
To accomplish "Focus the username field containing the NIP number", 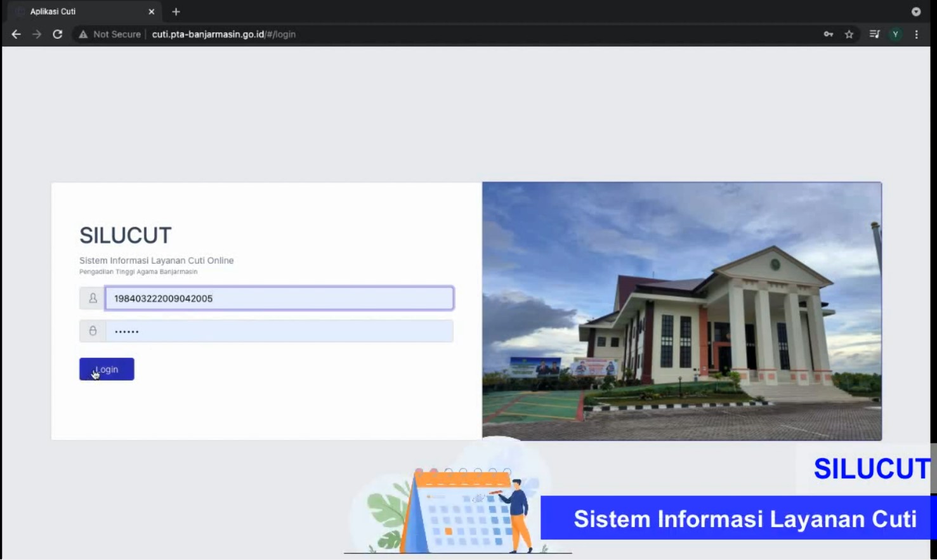I will click(x=279, y=298).
